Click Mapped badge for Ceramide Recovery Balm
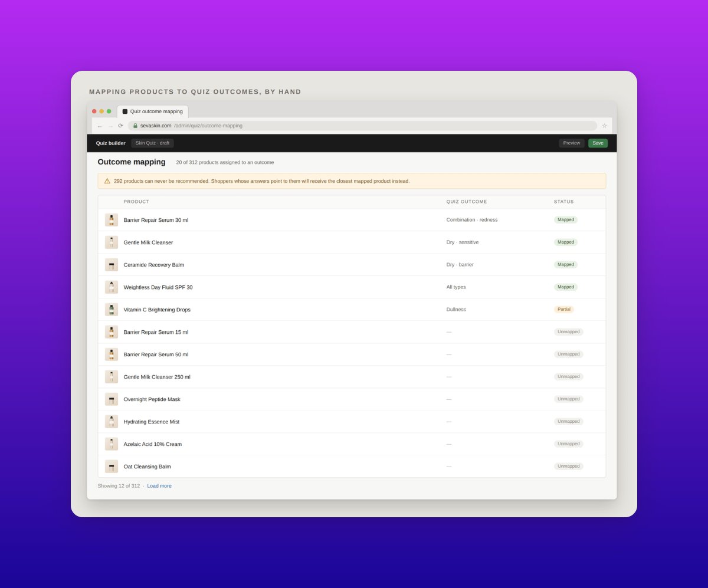This screenshot has height=588, width=708. pyautogui.click(x=566, y=265)
